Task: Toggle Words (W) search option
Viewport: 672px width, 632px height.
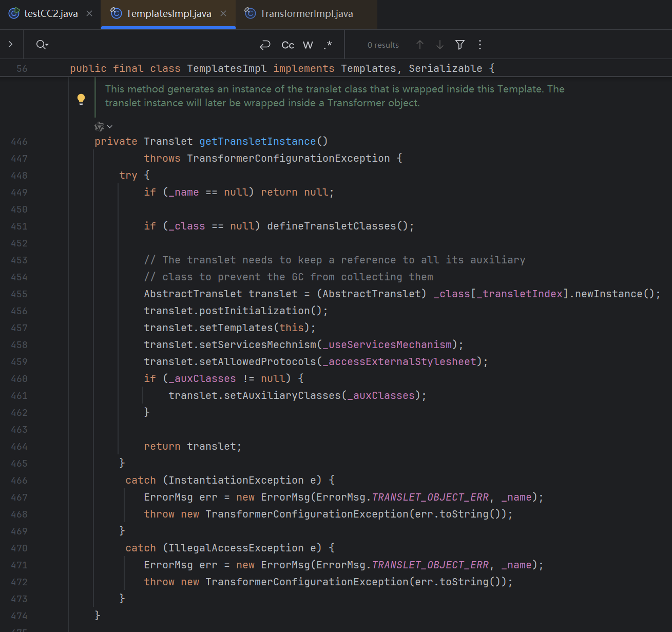Action: pyautogui.click(x=308, y=45)
